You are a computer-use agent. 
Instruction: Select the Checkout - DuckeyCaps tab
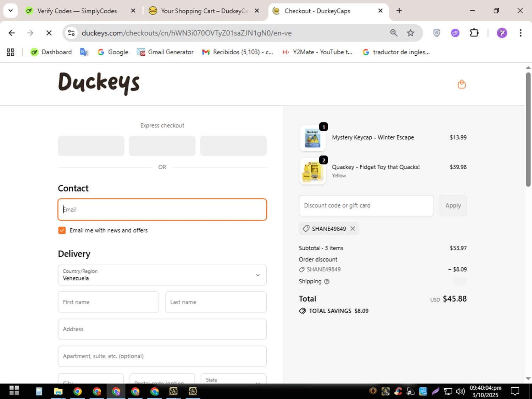(317, 11)
